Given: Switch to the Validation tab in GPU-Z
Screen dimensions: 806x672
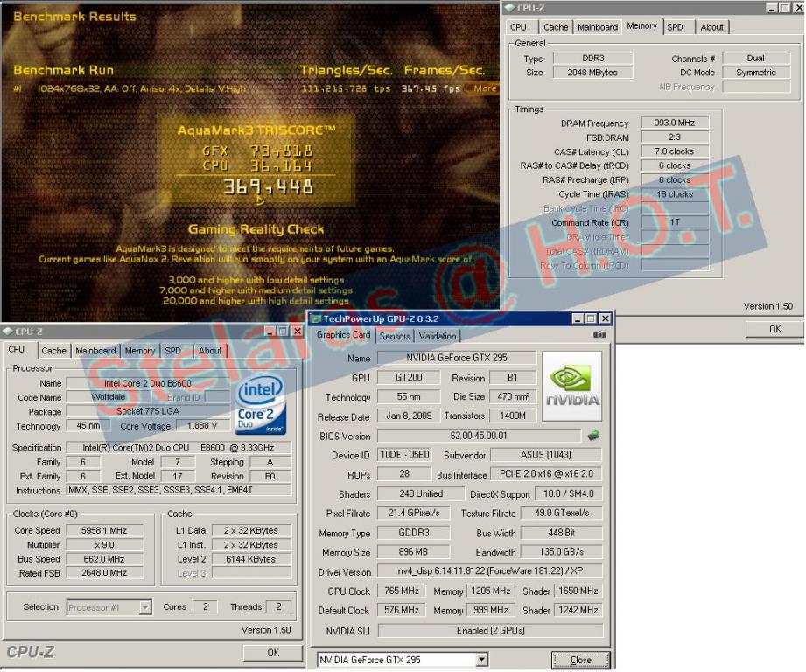Looking at the screenshot, I should pos(437,336).
